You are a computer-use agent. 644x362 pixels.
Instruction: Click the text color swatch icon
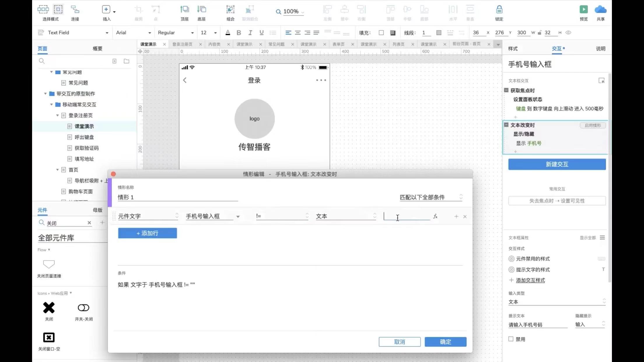[x=228, y=33]
